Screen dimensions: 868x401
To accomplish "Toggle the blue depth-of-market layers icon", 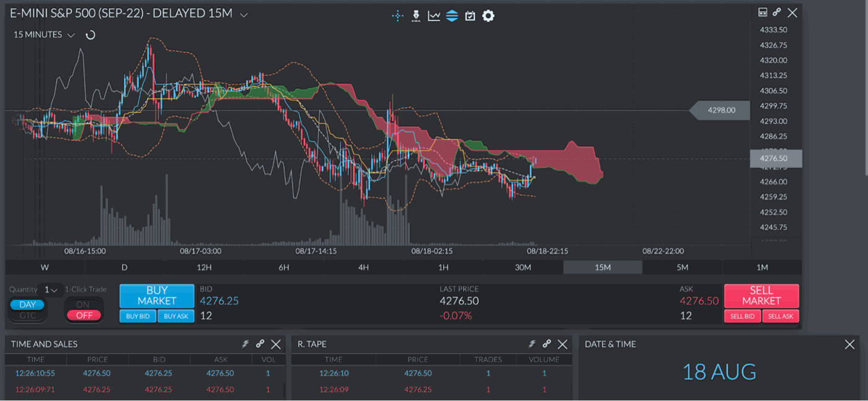I will click(452, 15).
